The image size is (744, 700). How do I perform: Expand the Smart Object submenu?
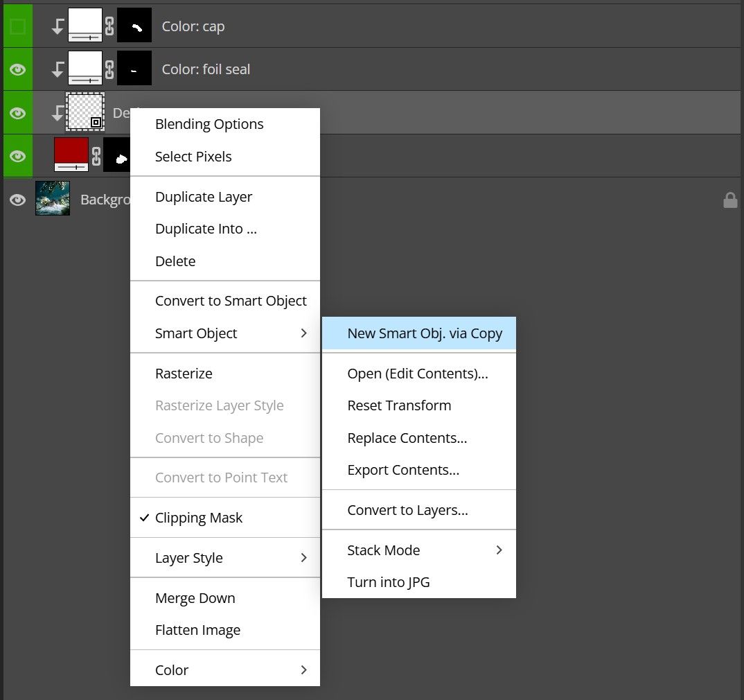[225, 333]
